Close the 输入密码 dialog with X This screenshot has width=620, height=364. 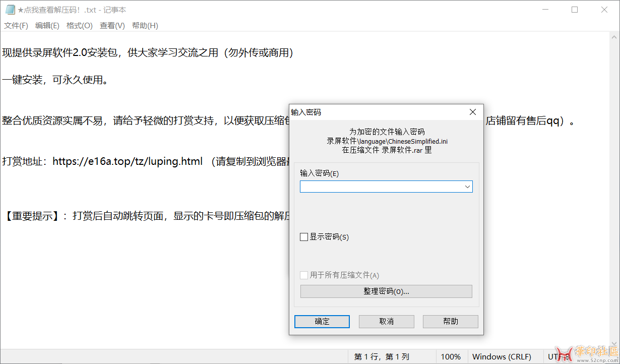point(473,112)
